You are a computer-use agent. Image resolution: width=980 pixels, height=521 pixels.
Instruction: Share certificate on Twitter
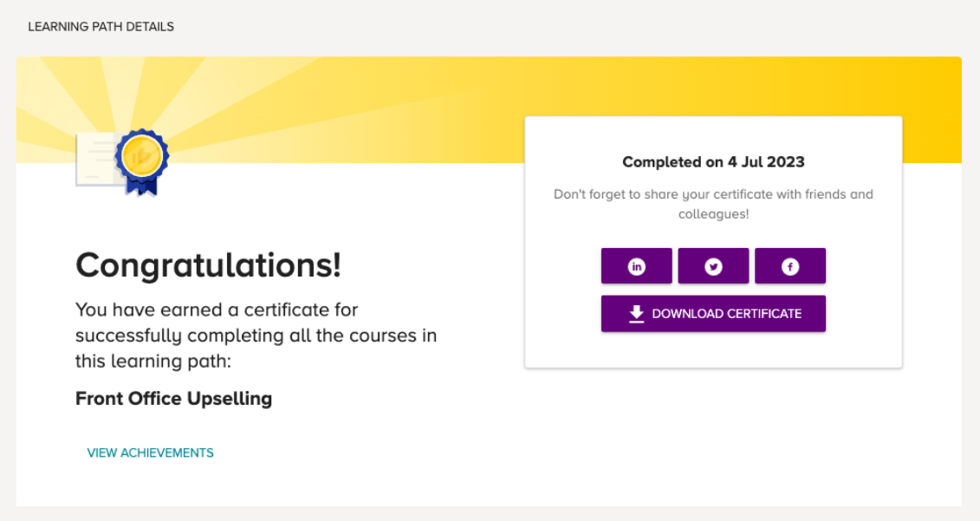click(713, 266)
